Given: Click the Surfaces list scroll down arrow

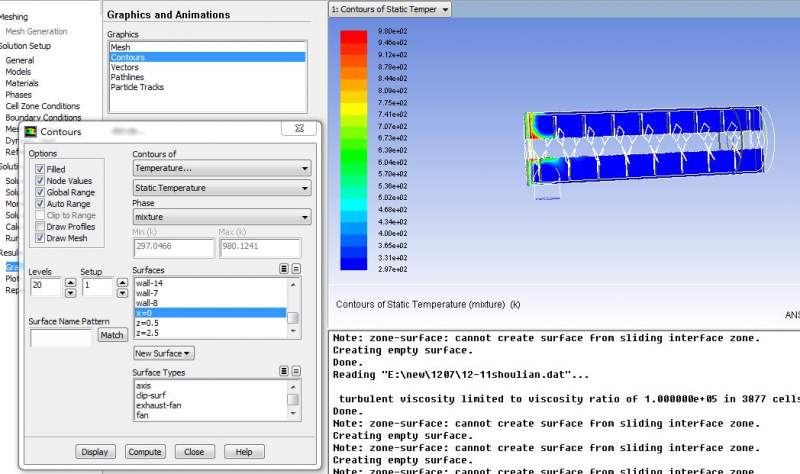Looking at the screenshot, I should tap(293, 332).
